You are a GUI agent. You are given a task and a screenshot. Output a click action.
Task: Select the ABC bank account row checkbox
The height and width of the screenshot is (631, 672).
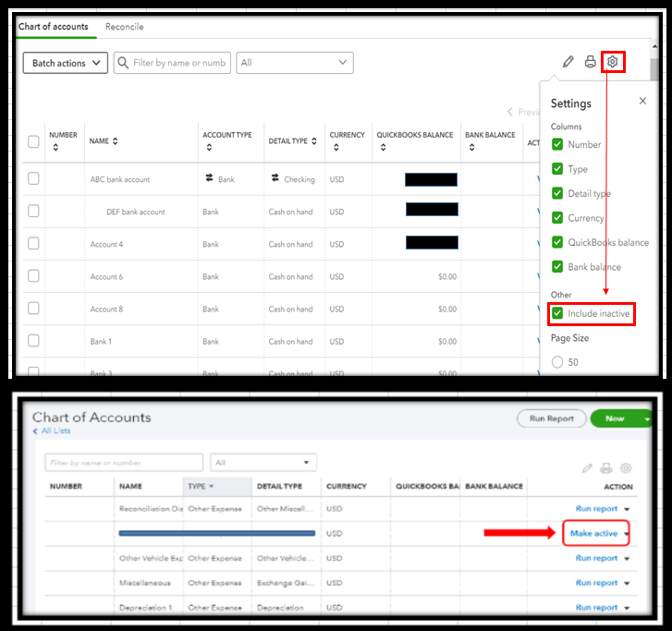click(x=33, y=178)
